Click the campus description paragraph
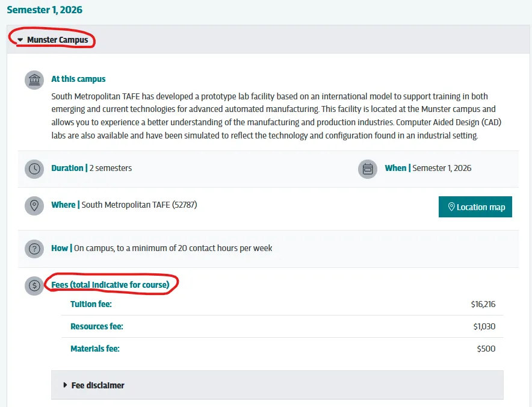This screenshot has width=532, height=407. tap(276, 116)
